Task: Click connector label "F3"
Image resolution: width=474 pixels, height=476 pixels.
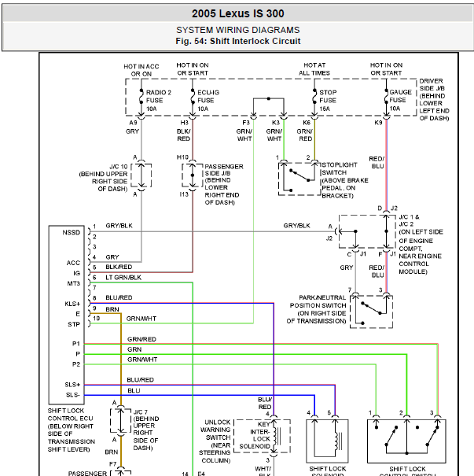Action: point(246,123)
